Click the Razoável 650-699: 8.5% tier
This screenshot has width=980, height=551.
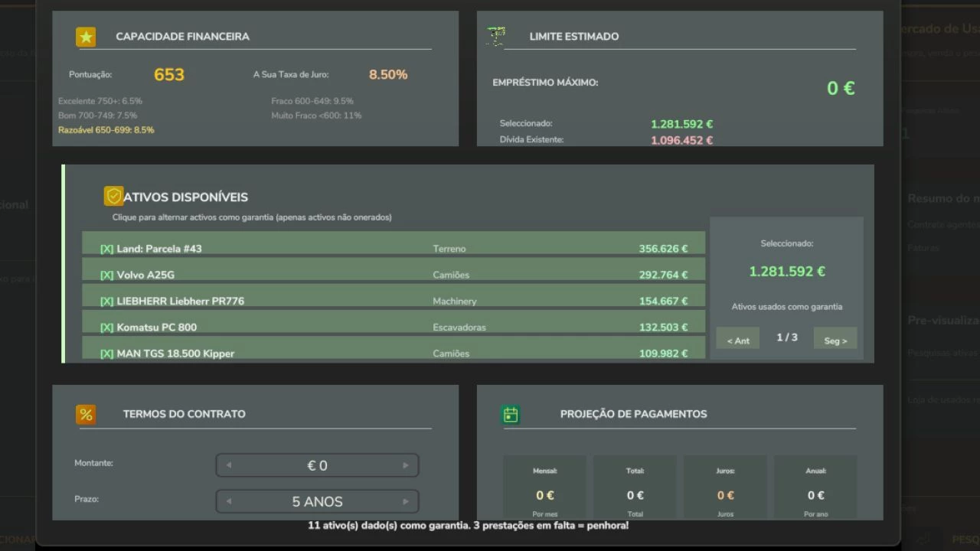[106, 130]
